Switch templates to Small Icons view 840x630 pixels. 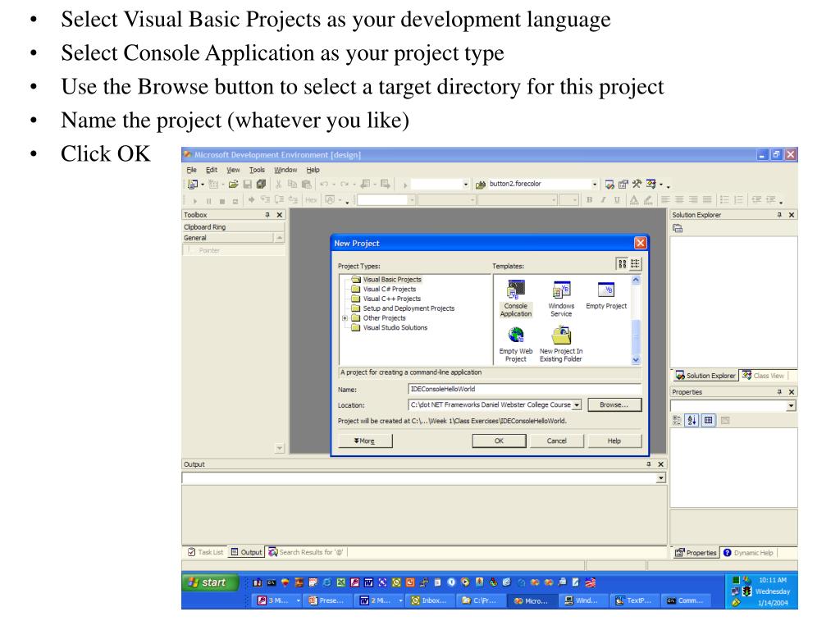point(635,263)
